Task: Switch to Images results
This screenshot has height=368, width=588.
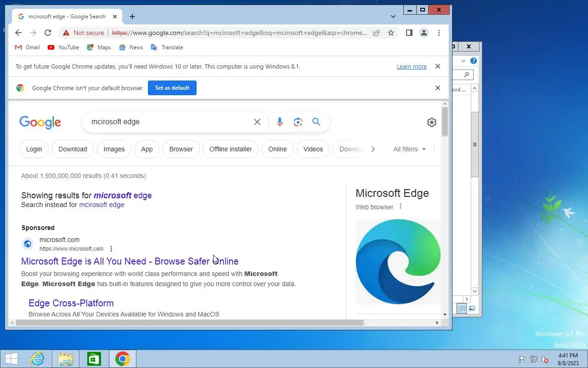Action: pos(114,149)
